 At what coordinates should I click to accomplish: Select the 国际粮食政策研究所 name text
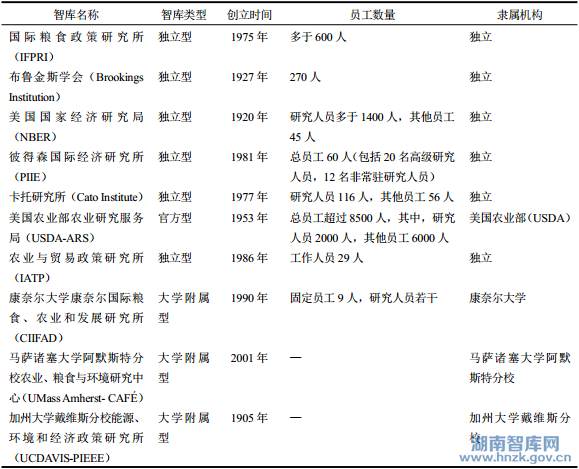pos(76,37)
